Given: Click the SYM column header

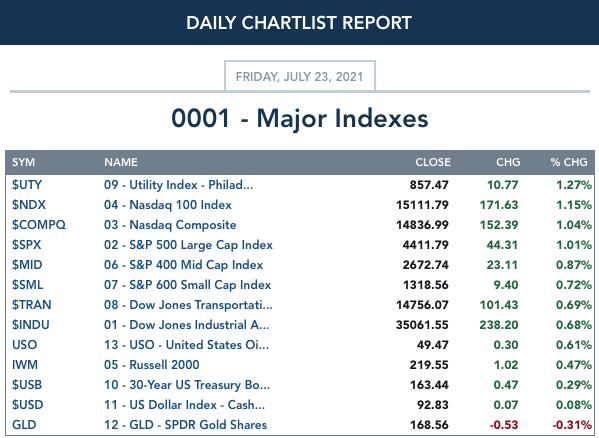Looking at the screenshot, I should pyautogui.click(x=23, y=162).
